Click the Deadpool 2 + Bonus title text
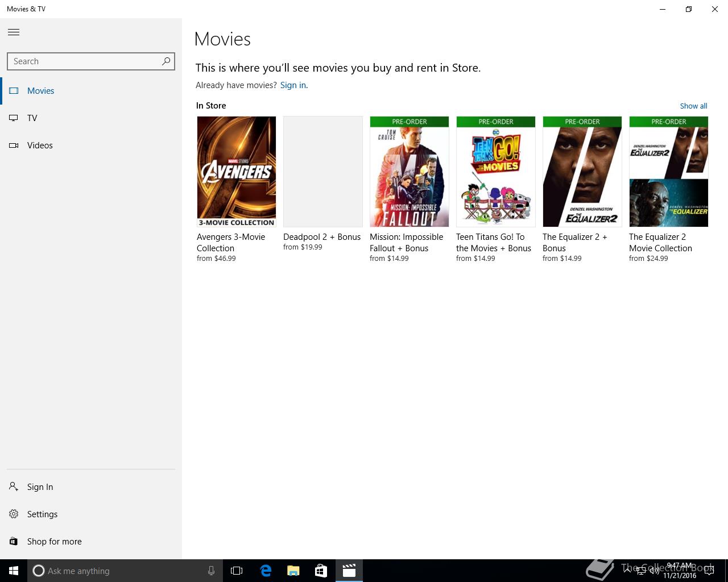 (x=322, y=236)
